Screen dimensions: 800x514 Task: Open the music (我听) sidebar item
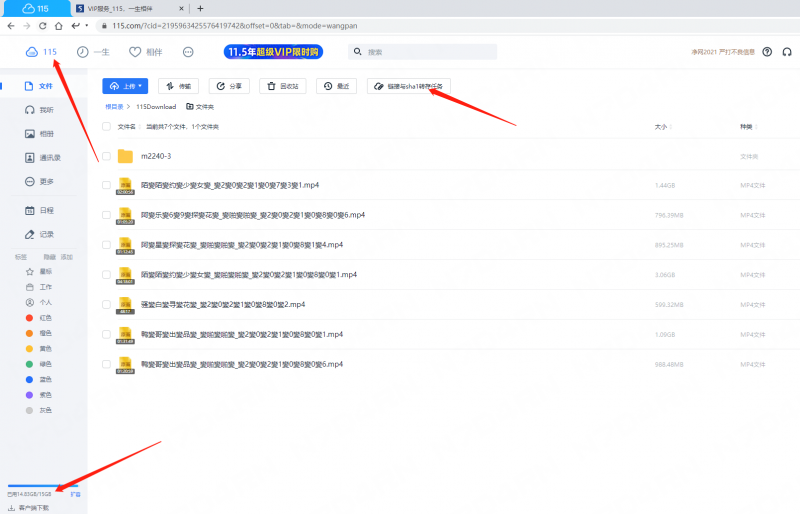click(40, 110)
